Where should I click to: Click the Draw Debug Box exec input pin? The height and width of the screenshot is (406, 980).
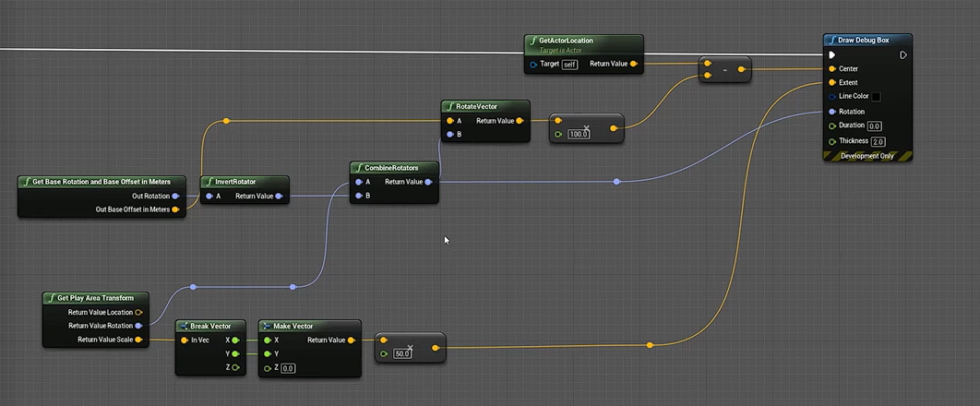coord(831,55)
